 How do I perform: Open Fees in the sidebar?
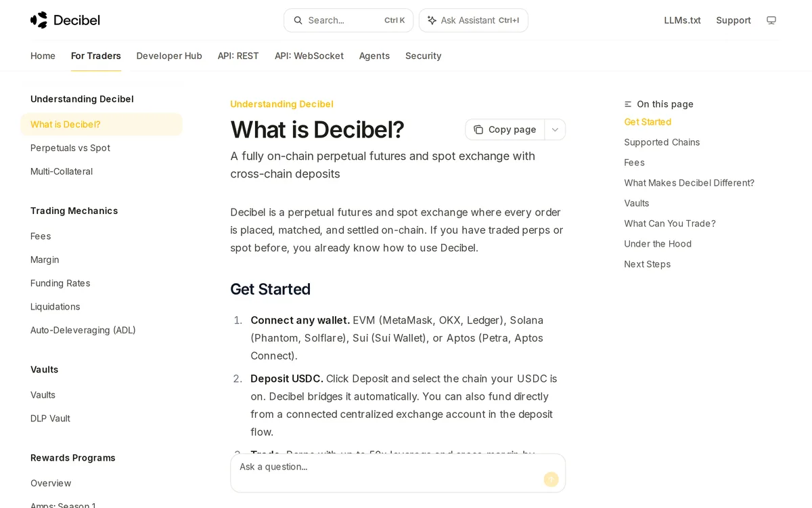(x=41, y=236)
